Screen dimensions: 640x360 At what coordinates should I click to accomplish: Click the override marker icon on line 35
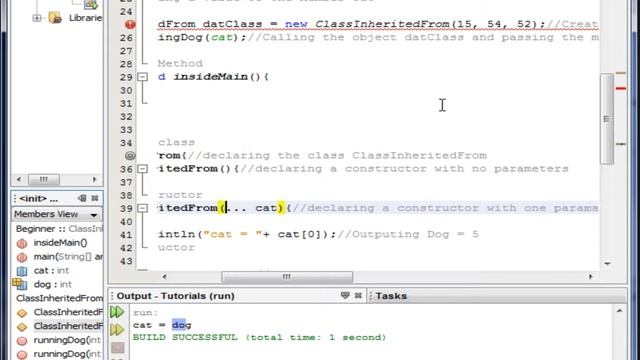coord(130,156)
